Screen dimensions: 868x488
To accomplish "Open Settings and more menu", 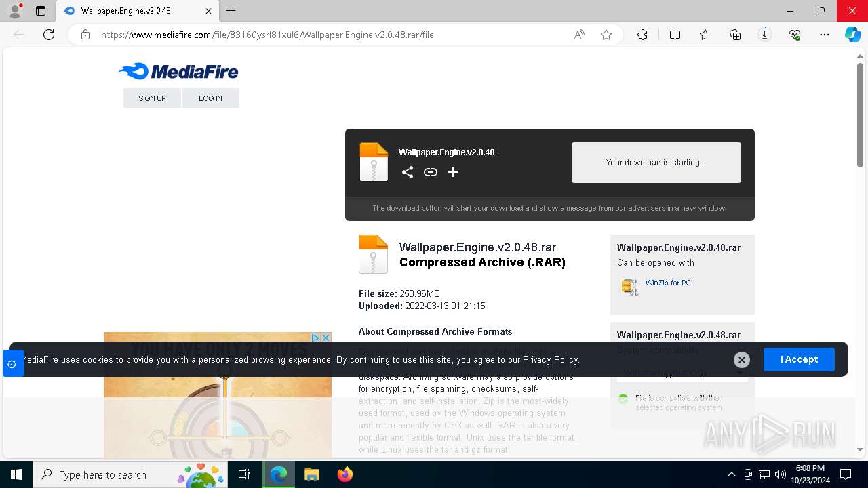I will coord(825,35).
